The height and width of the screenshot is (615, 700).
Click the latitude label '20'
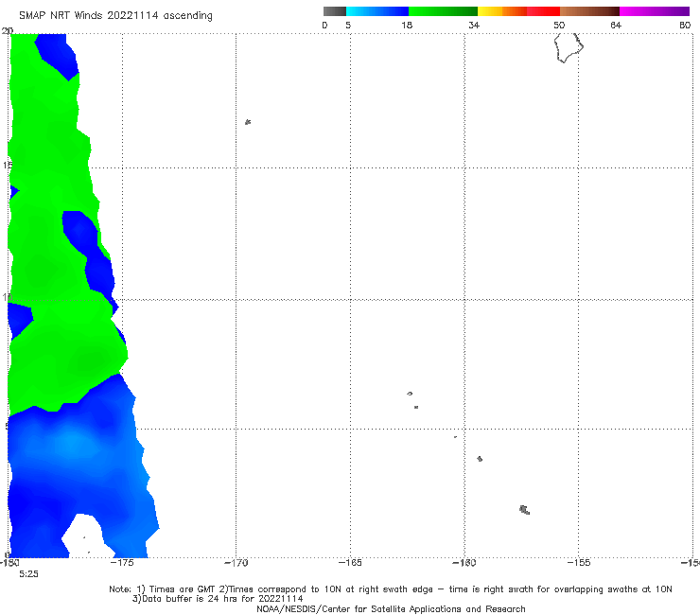(x=7, y=31)
